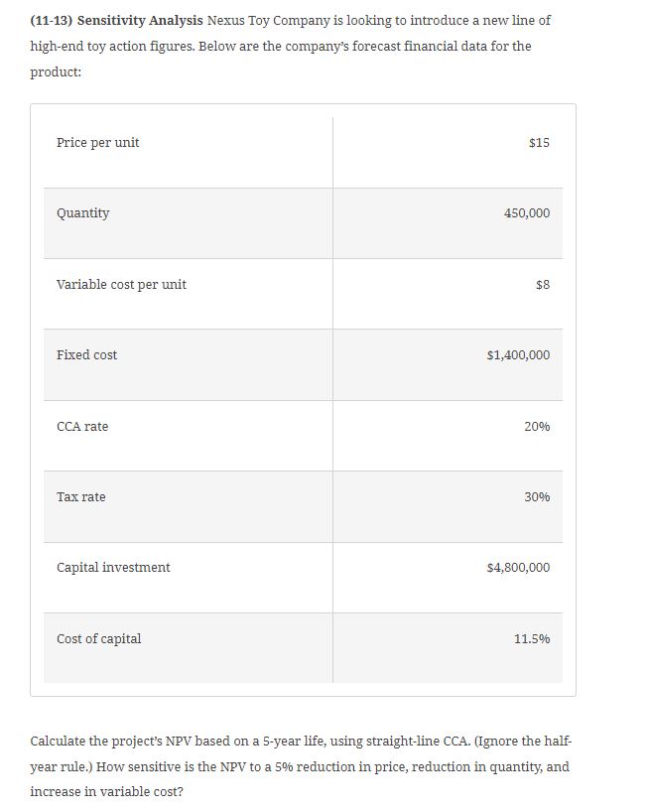Click the 450,000 quantity value

tap(526, 213)
